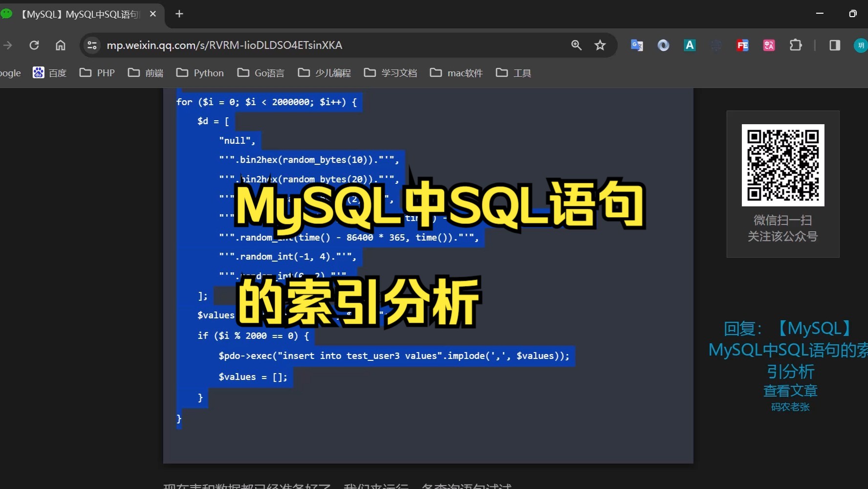Screen dimensions: 868x489
Task: Open the zoom magnifier icon in address bar
Action: (577, 45)
